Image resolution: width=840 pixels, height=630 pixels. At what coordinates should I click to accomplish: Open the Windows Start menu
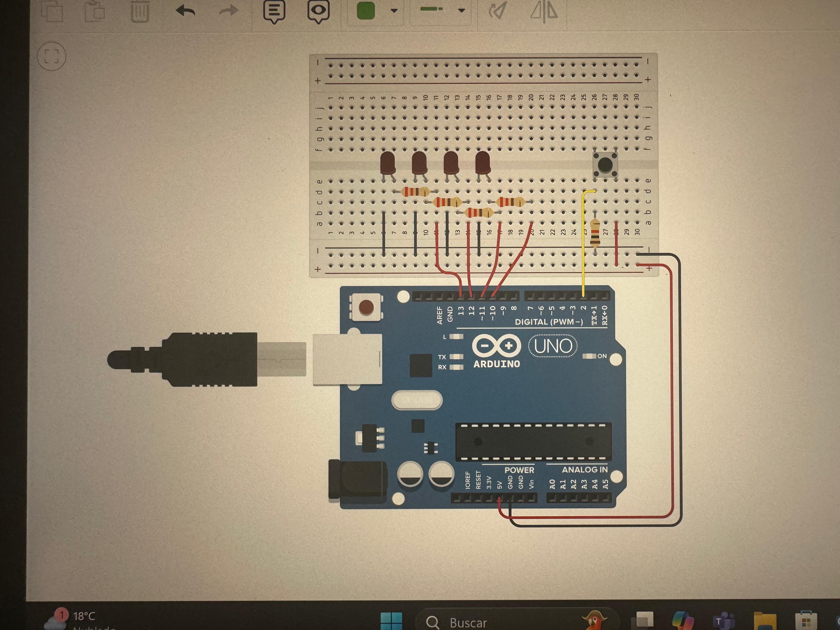coord(391,621)
